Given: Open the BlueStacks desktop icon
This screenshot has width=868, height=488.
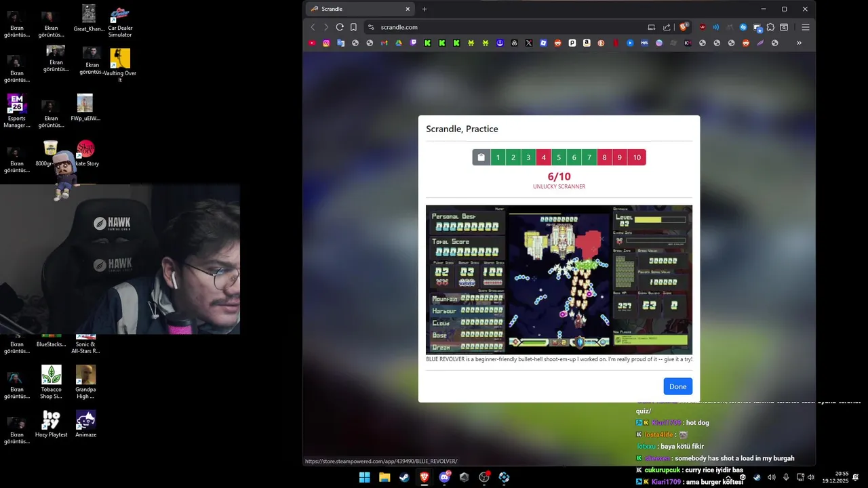Looking at the screenshot, I should pyautogui.click(x=52, y=341).
